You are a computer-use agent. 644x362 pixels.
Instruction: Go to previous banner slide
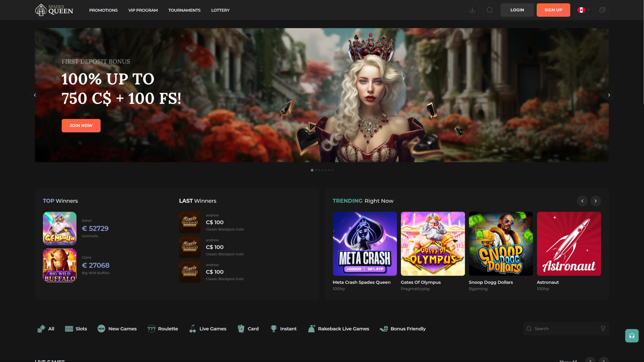point(35,95)
